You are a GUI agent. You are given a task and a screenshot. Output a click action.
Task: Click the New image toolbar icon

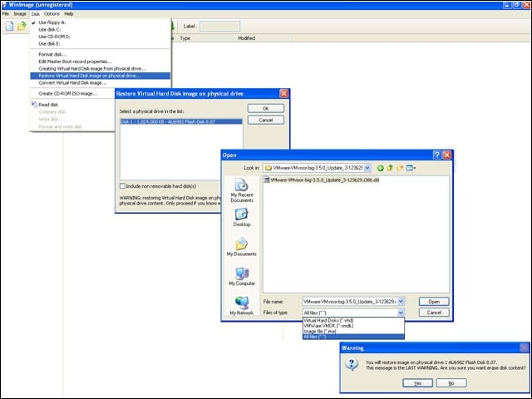tap(9, 26)
